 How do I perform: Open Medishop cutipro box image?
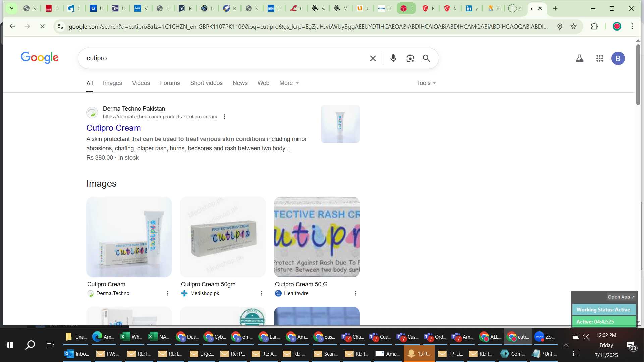tap(223, 237)
